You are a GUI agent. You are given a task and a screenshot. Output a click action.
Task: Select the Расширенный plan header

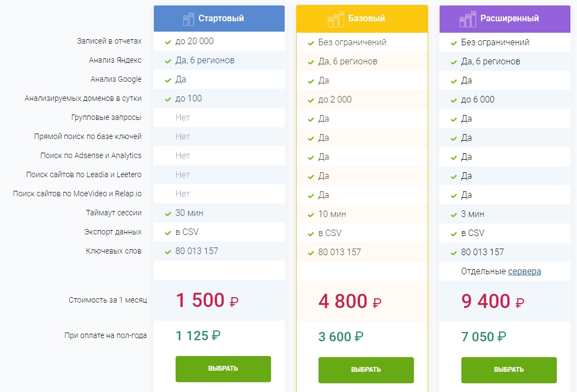click(509, 19)
